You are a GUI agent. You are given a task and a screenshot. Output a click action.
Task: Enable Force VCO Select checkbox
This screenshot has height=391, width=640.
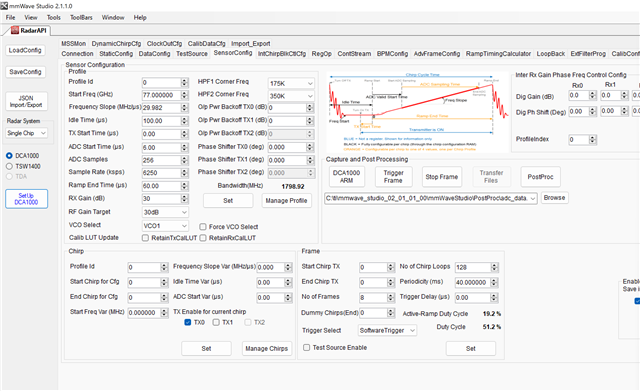pyautogui.click(x=202, y=227)
